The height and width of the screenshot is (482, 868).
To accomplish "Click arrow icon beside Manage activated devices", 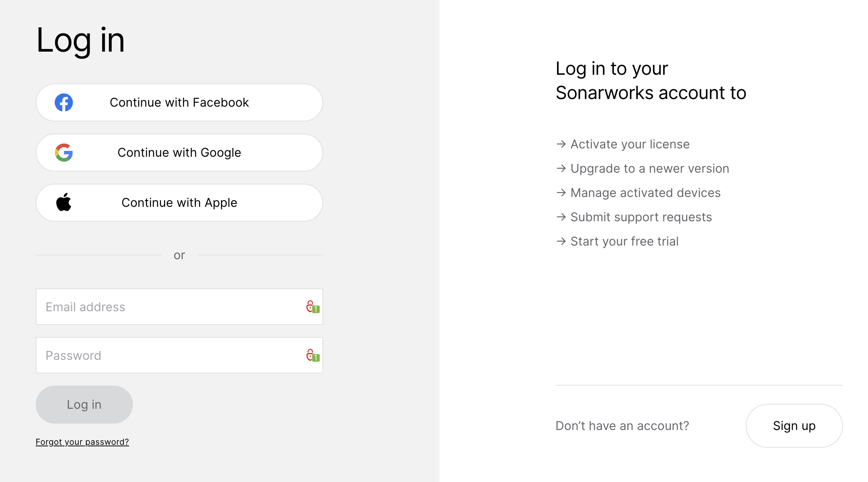I will pos(561,193).
